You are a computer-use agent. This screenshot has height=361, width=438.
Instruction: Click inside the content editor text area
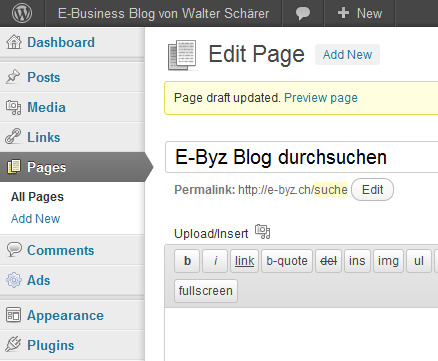(301, 334)
